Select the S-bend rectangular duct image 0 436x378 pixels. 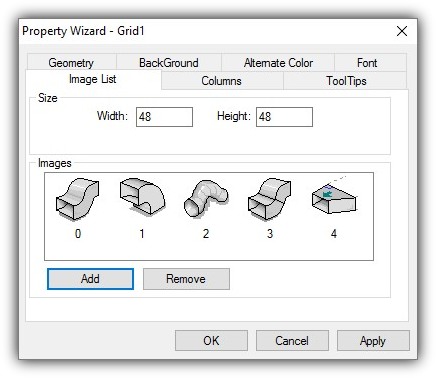pos(77,199)
